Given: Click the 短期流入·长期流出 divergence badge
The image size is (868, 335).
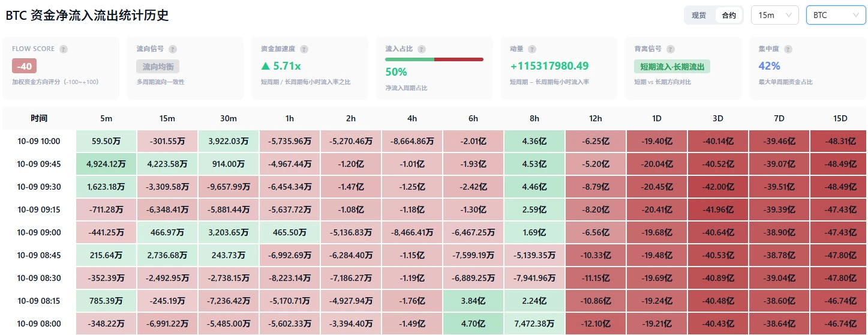Looking at the screenshot, I should click(x=672, y=66).
